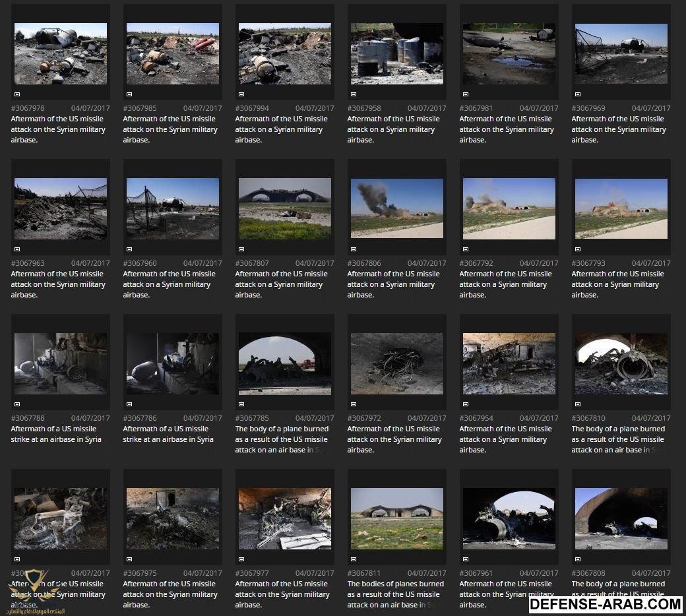This screenshot has height=616, width=686.
Task: Click the small icon under photo #3067978 thumbnail
Action: [17, 94]
